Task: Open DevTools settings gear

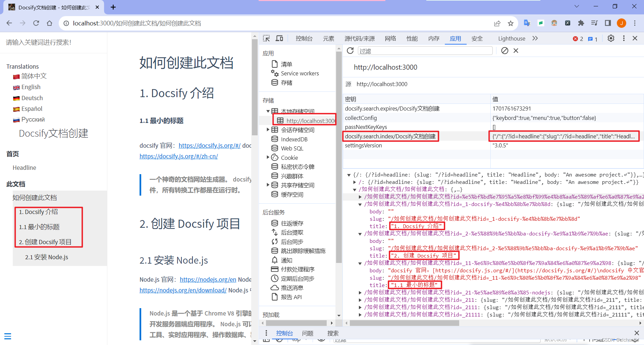Action: [611, 39]
